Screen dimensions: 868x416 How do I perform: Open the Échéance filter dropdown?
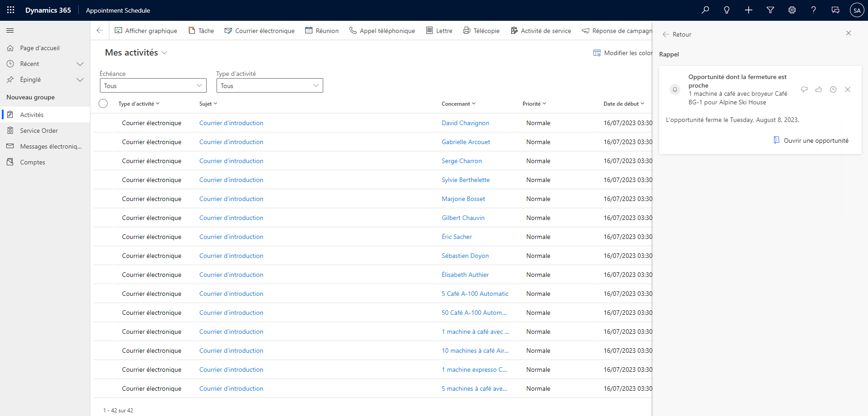(x=153, y=86)
